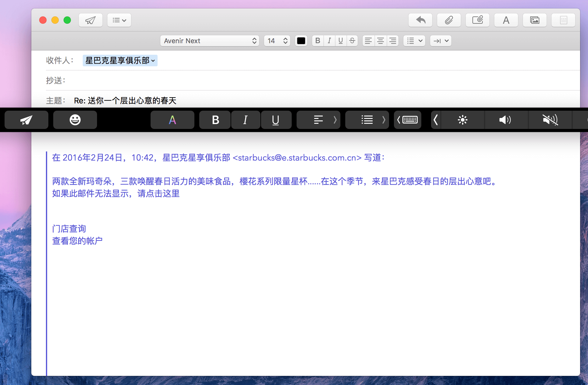Click link 如果此邮件无法显示，请点击这里
The image size is (588, 385).
pos(116,193)
